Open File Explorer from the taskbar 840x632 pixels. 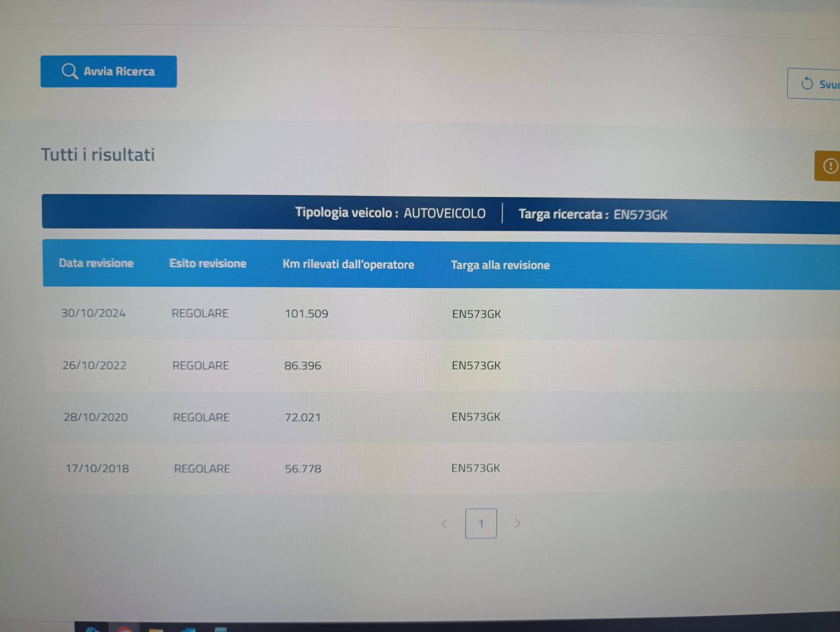point(156,630)
